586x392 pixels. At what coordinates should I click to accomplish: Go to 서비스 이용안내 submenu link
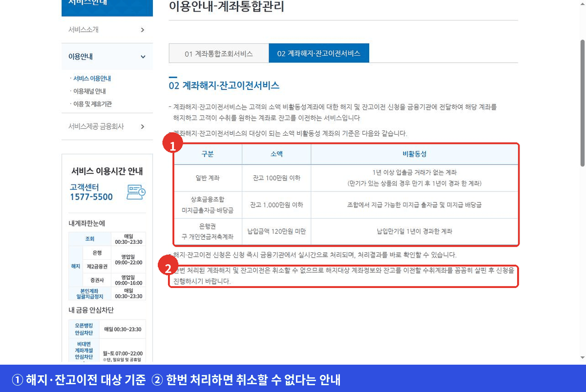[x=92, y=78]
